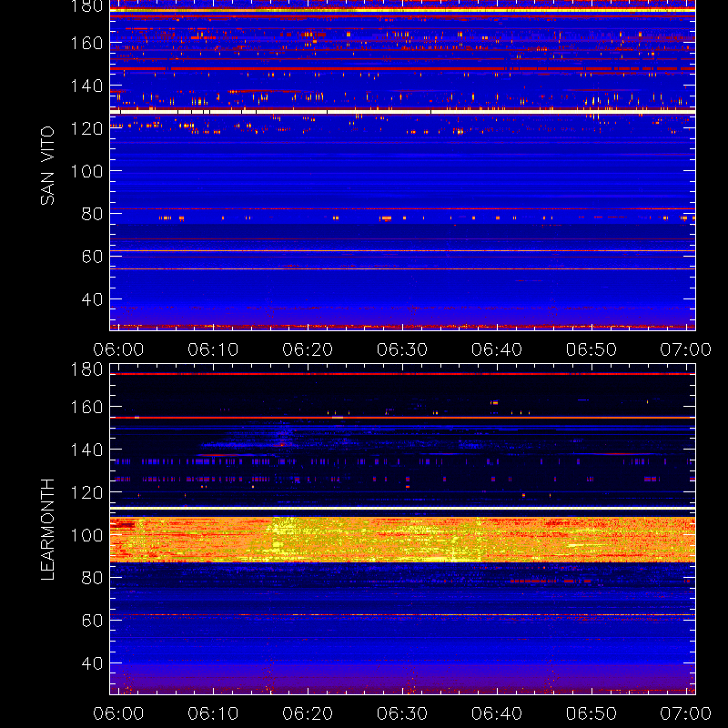The image size is (728, 728).
Task: Pick the 140 label on Learmonth axis
Action: pyautogui.click(x=86, y=450)
